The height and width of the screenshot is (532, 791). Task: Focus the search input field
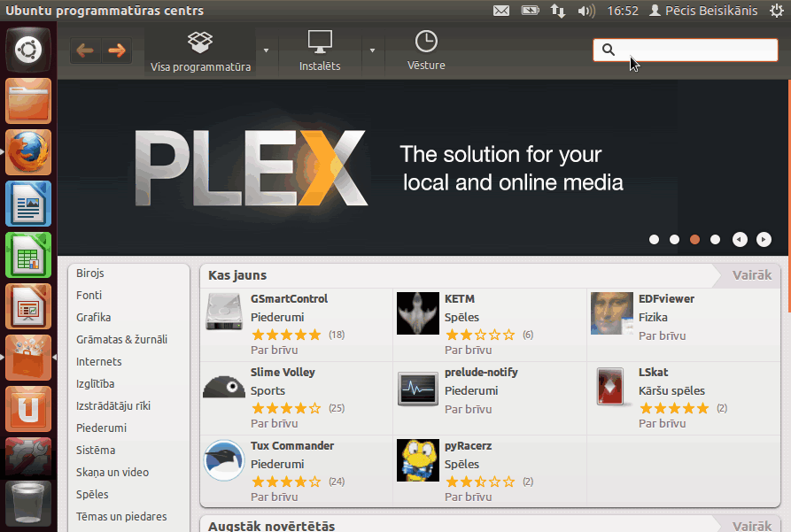coord(685,50)
